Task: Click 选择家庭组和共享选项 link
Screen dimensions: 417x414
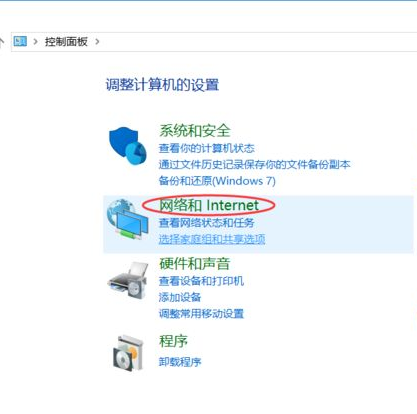Action: [212, 239]
